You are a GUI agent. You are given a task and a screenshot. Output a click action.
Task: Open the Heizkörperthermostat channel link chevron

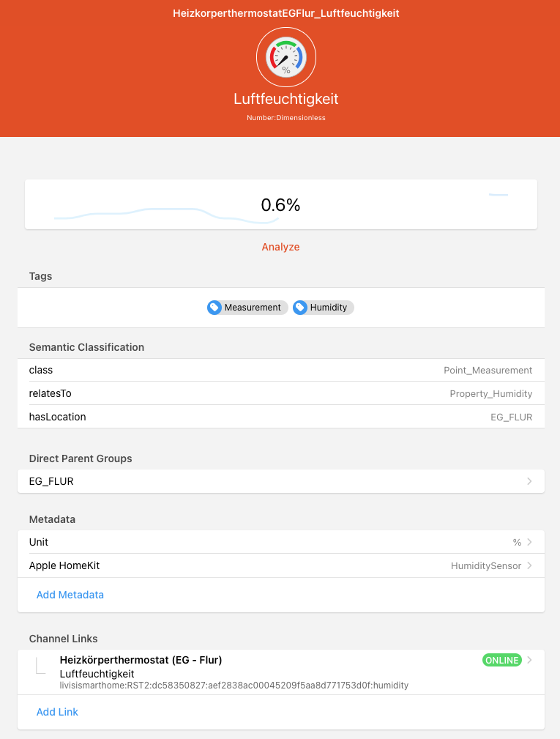coord(529,660)
